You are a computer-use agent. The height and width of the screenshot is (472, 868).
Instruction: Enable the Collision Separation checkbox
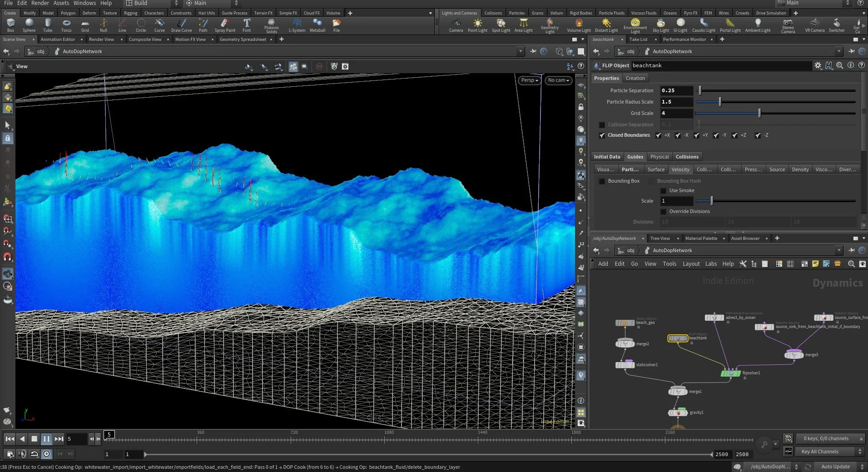pyautogui.click(x=602, y=124)
